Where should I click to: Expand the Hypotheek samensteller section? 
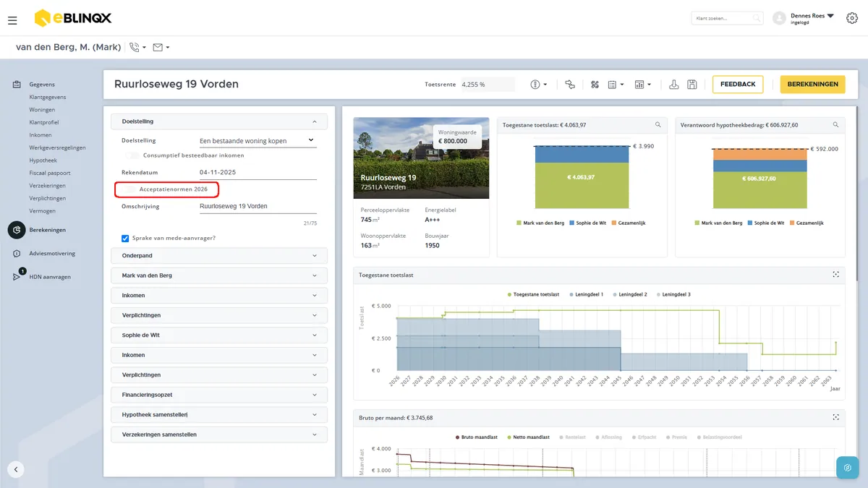coord(219,415)
